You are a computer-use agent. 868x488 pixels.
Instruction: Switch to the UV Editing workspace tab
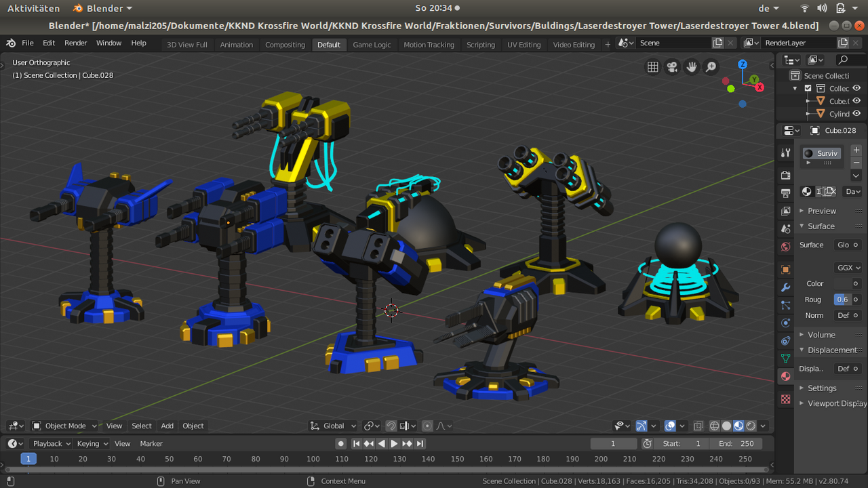click(x=524, y=45)
